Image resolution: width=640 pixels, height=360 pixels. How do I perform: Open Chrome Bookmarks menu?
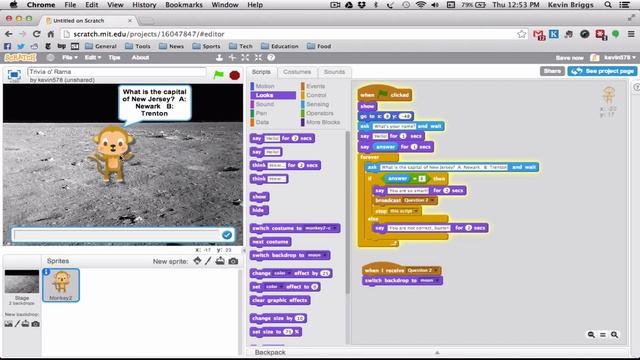(x=184, y=5)
